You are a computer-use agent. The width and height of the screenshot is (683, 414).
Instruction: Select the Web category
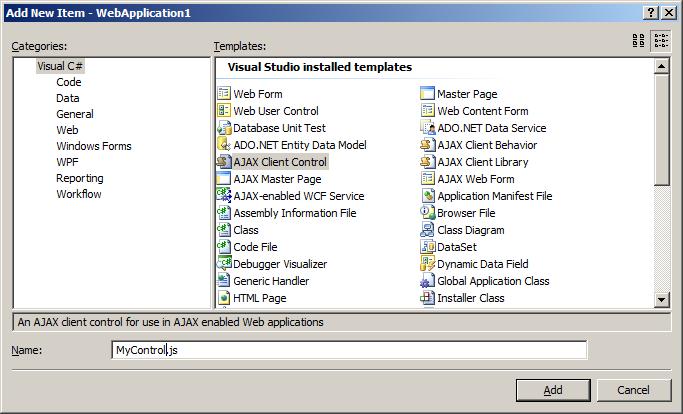coord(67,130)
